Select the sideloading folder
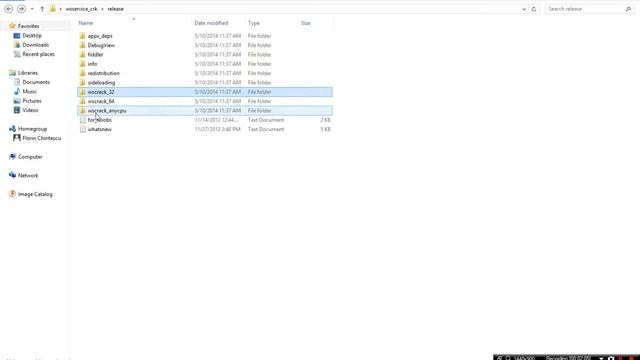The height and width of the screenshot is (360, 640). click(205, 83)
